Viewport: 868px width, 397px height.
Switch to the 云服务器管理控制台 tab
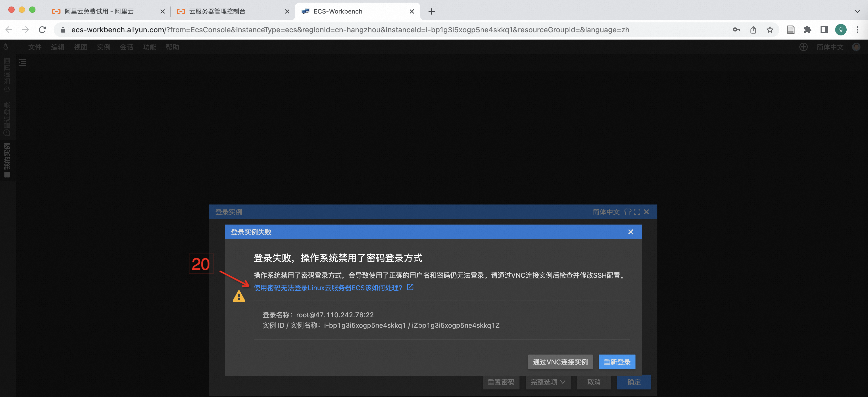217,11
